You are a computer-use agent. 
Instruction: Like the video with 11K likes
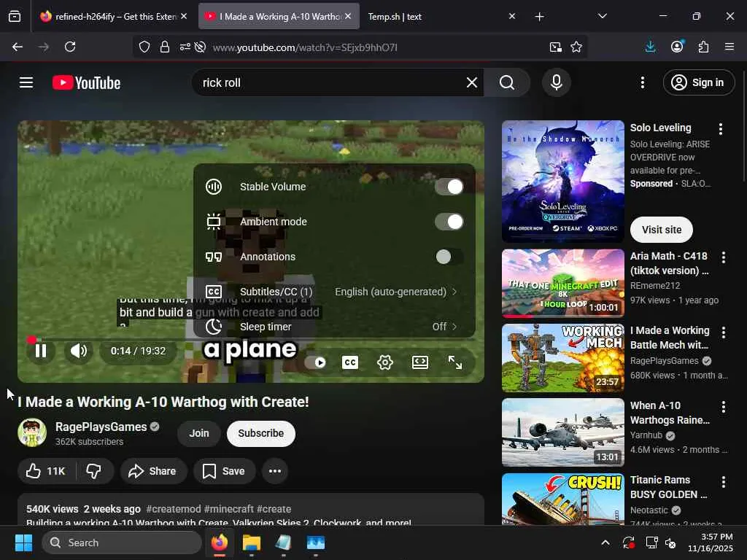point(46,472)
